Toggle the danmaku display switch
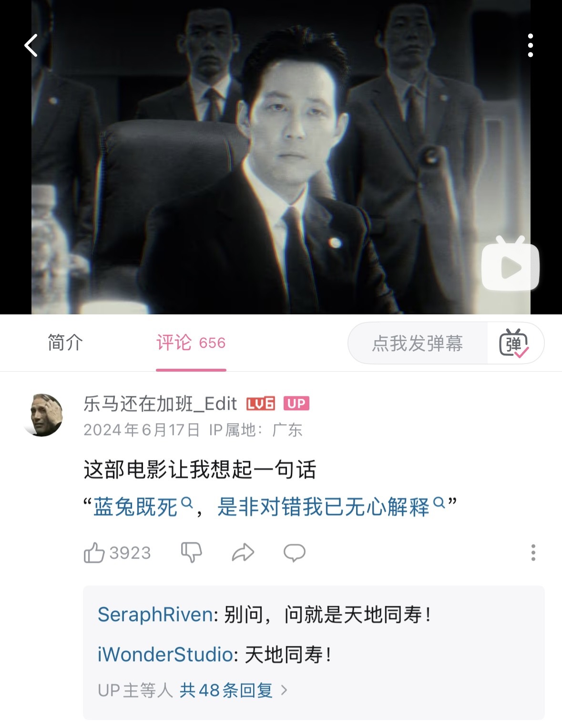 coord(514,343)
